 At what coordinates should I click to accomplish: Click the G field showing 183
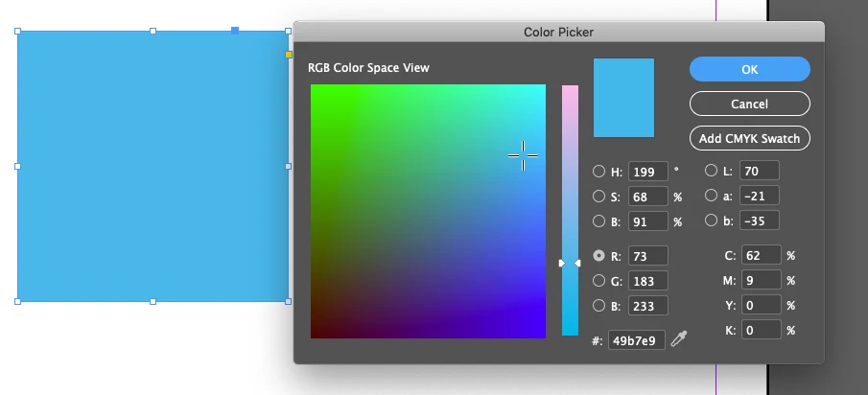648,281
